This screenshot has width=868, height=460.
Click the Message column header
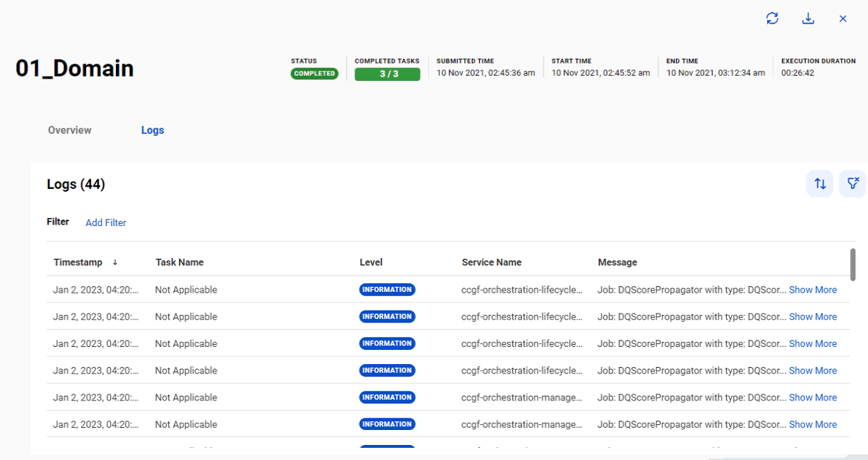coord(617,263)
